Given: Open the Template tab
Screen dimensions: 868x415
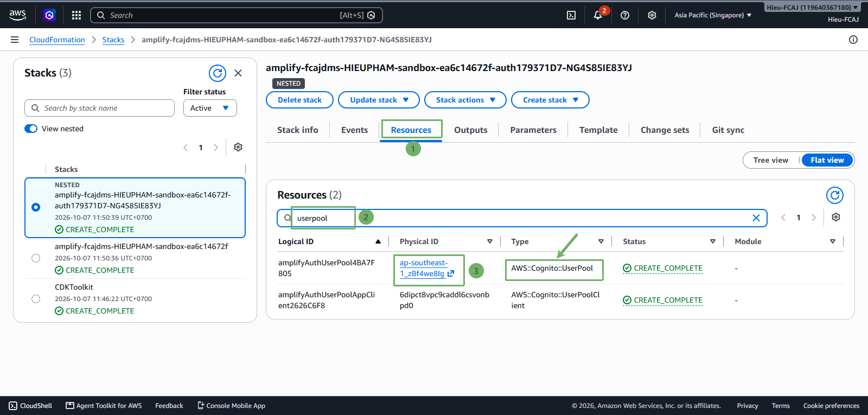Looking at the screenshot, I should click(598, 130).
